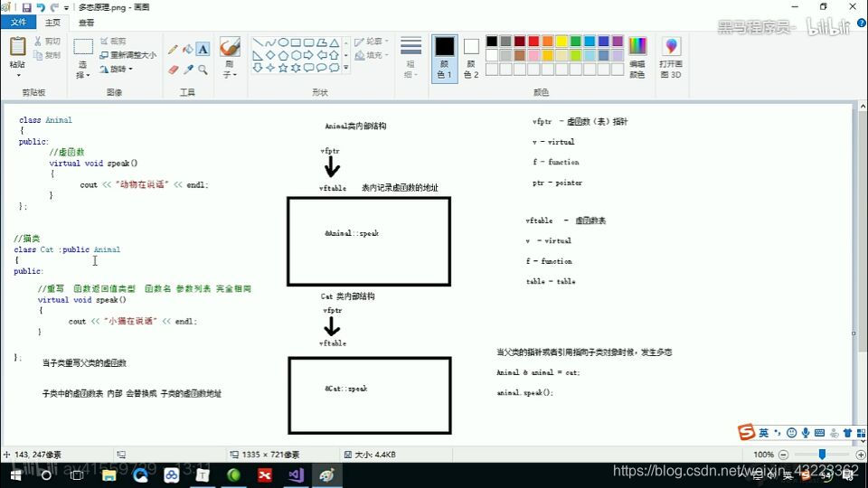Open the 填充 (Fill) dropdown

pos(371,55)
